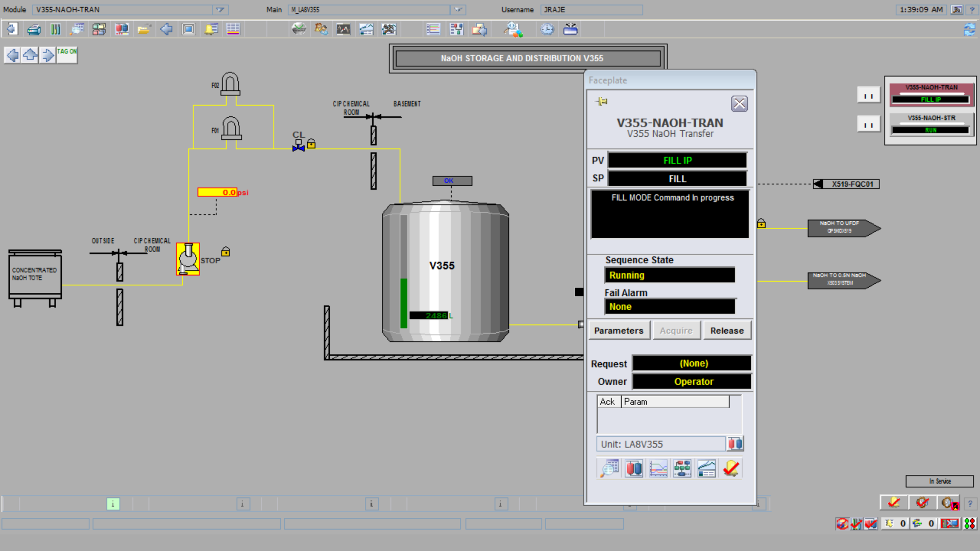The height and width of the screenshot is (551, 980).
Task: Open the alarm bell list toolbar icon
Action: [x=211, y=29]
